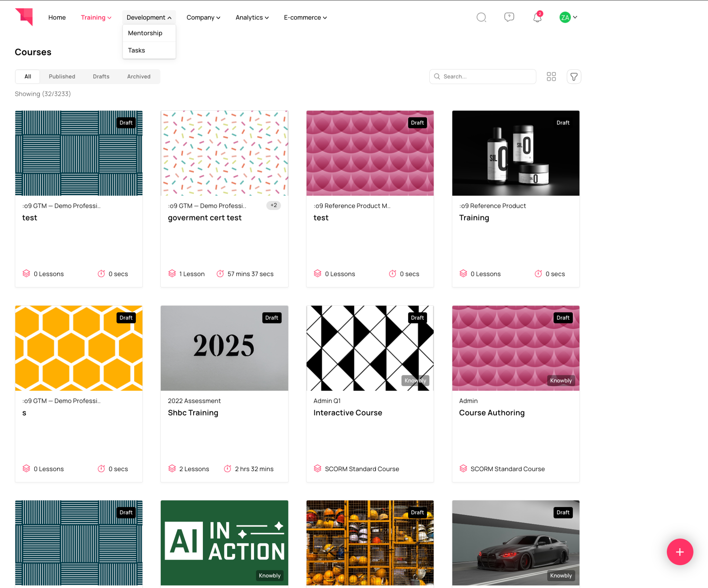708x588 pixels.
Task: Show the Archived courses tab
Action: 139,77
